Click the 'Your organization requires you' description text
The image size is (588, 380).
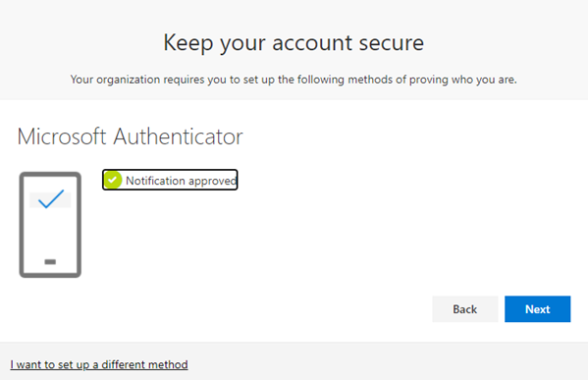click(294, 80)
